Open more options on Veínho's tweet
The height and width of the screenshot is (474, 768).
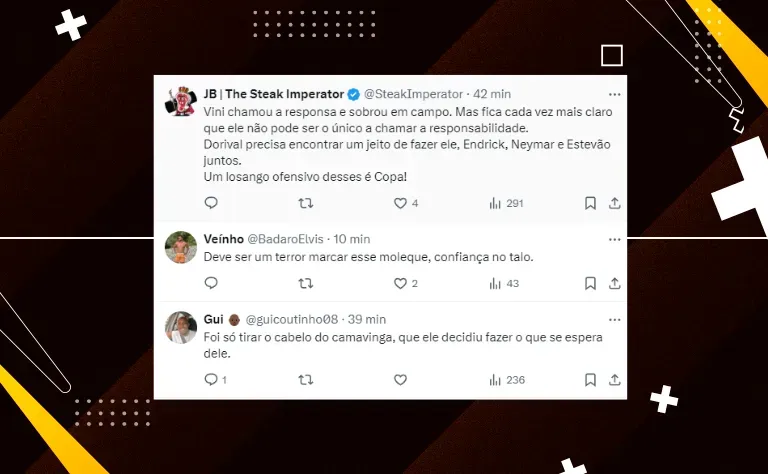pos(614,239)
